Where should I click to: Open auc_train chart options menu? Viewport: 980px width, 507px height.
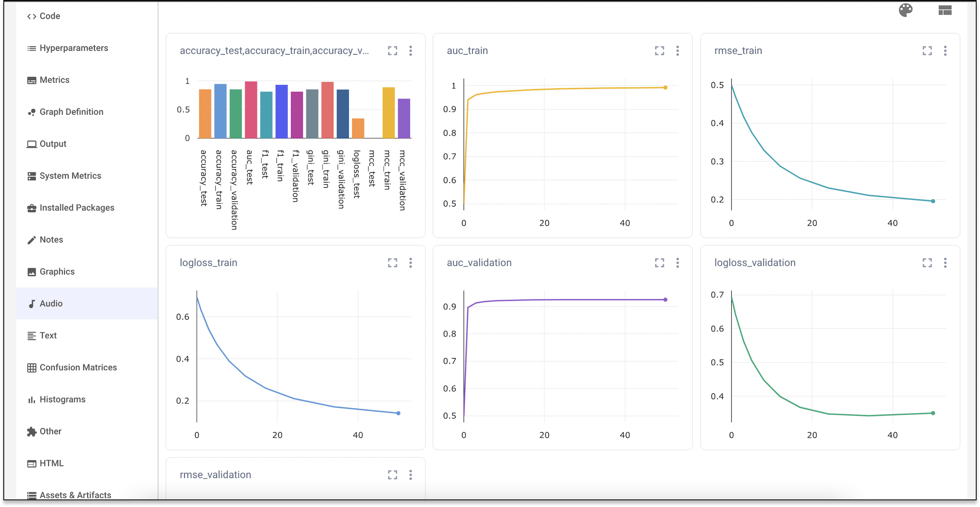pos(678,51)
